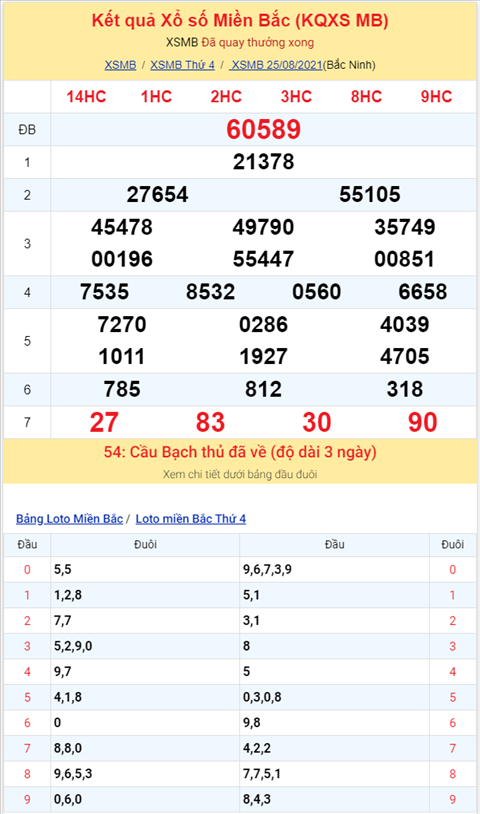
Task: Click the second prize number 27654
Action: click(x=157, y=195)
